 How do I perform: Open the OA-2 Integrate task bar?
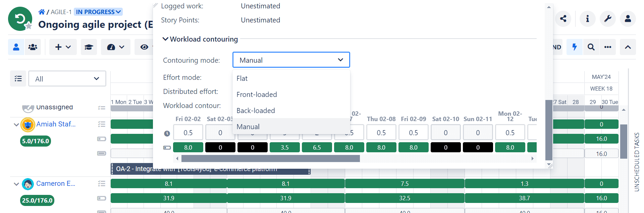coord(211,169)
